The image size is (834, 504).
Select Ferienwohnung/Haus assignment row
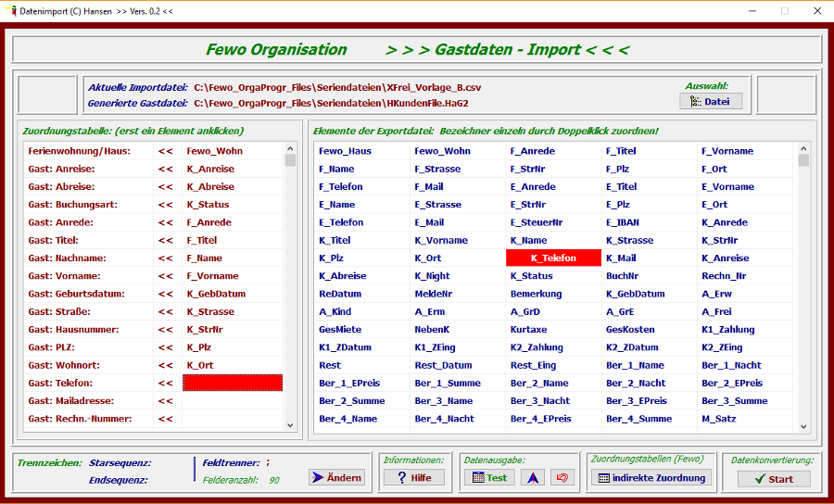79,151
